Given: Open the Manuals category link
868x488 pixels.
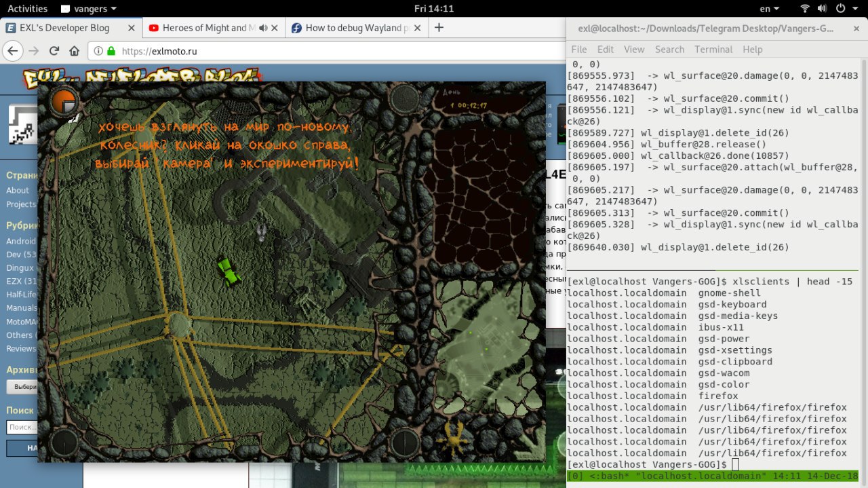Looking at the screenshot, I should coord(21,308).
